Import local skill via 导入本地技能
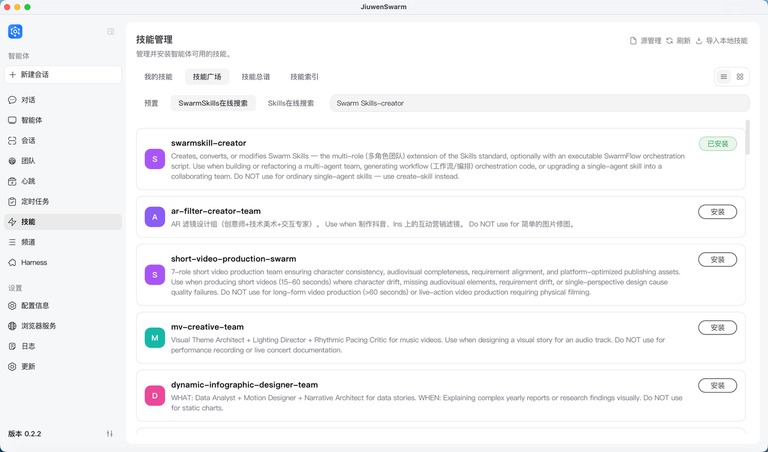This screenshot has width=768, height=452. pos(722,41)
